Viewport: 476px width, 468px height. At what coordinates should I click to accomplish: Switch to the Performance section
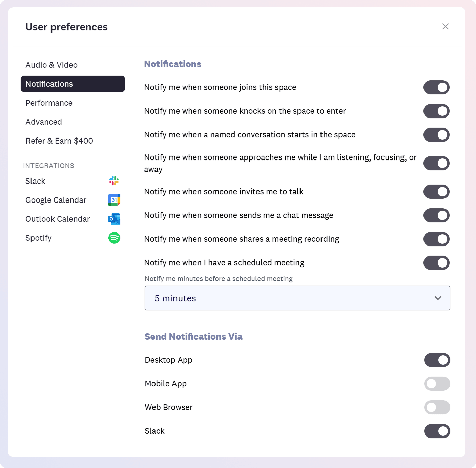click(49, 103)
